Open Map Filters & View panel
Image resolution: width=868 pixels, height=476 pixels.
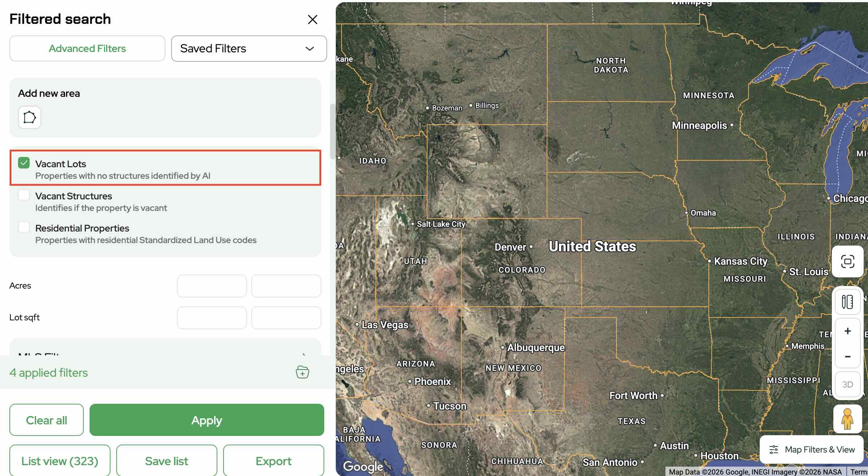click(x=812, y=450)
